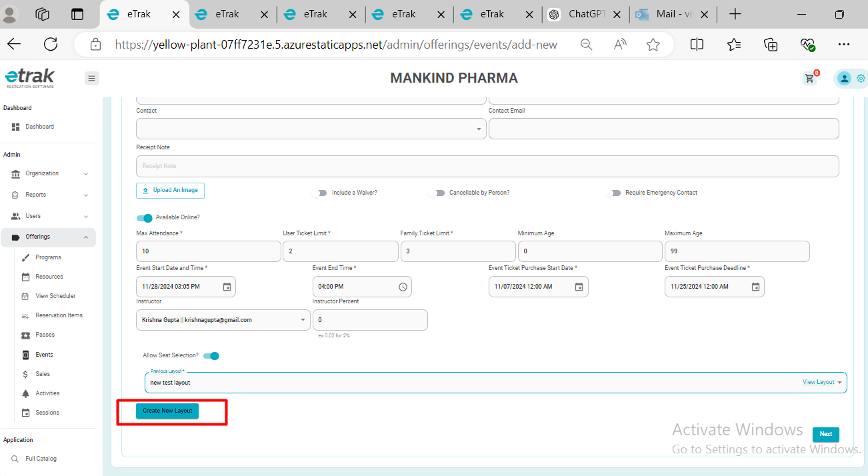Click the hamburger menu icon beside eTrak logo
Viewport: 868px width, 476px height.
(92, 79)
